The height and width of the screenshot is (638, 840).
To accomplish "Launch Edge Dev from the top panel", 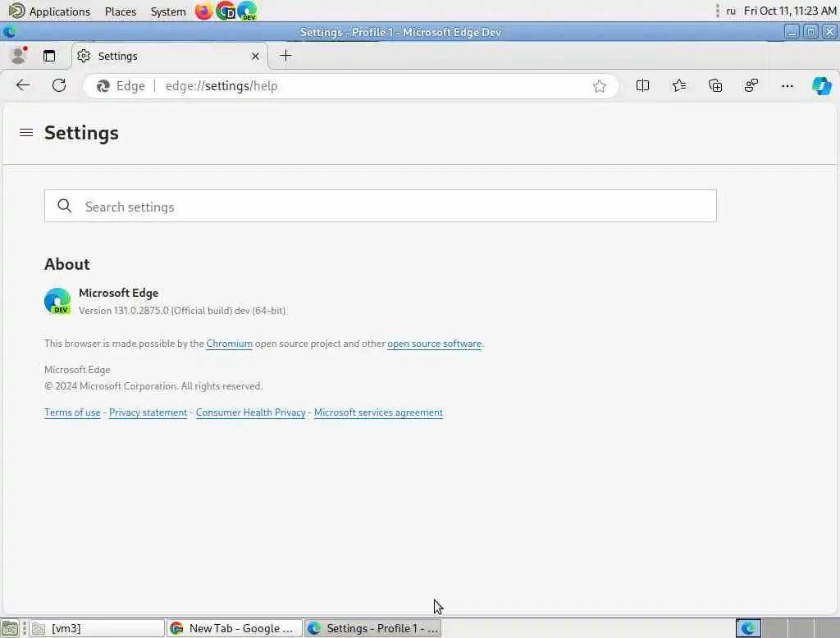I will [x=247, y=11].
